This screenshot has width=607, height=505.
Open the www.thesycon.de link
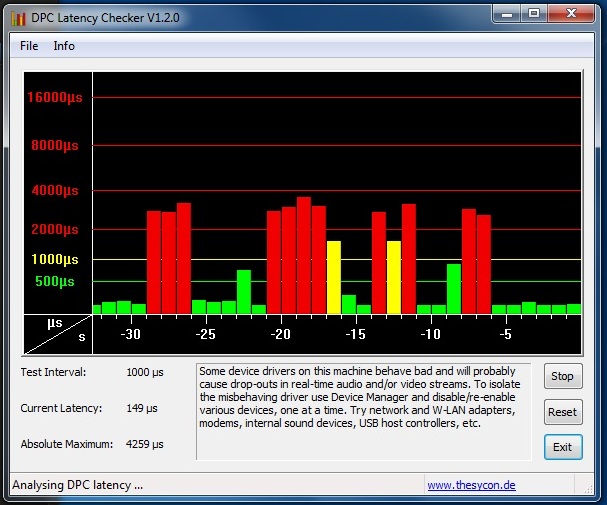tap(471, 485)
